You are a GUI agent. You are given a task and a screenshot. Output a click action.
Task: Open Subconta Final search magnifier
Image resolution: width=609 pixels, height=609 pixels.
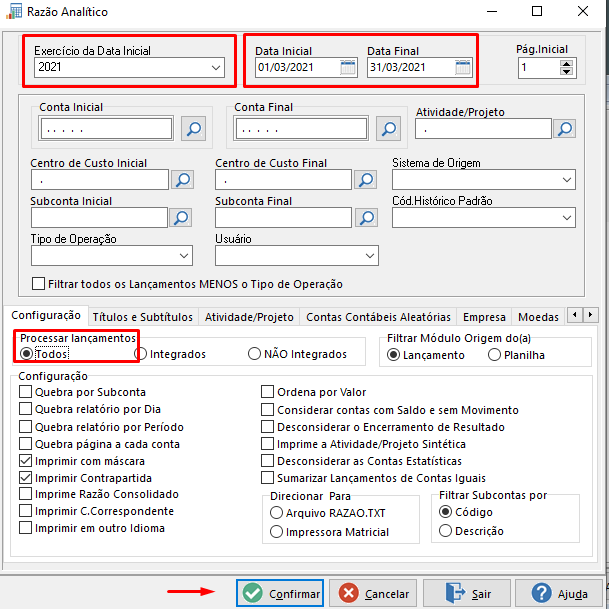tap(366, 218)
